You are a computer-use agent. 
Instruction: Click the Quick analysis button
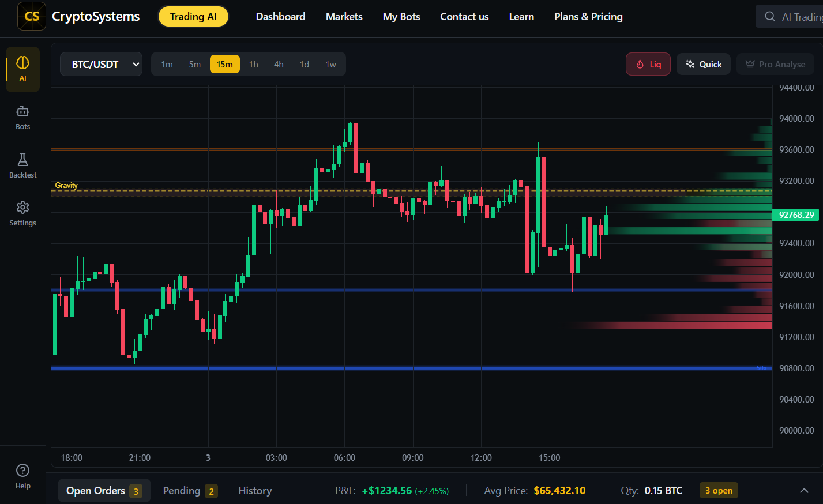pos(704,64)
